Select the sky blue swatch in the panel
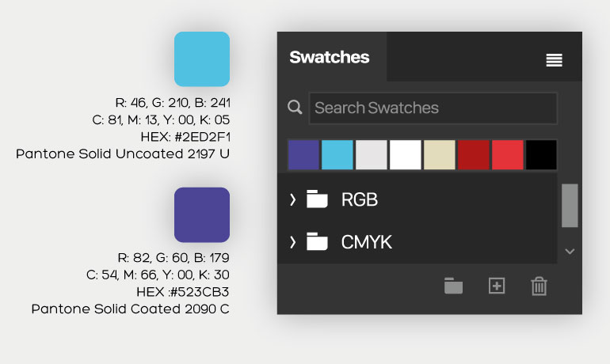610x364 pixels. pyautogui.click(x=337, y=154)
